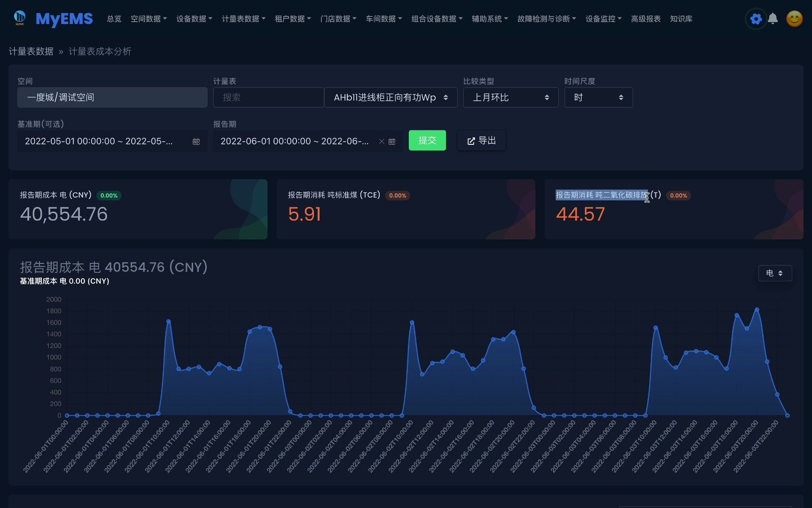Expand 空间数据 menu

click(x=148, y=19)
